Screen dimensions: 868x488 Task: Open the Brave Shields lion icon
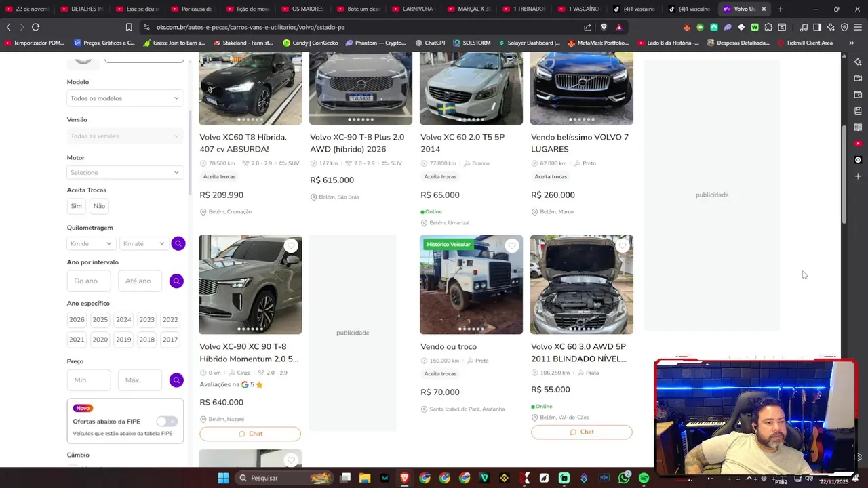pyautogui.click(x=604, y=27)
